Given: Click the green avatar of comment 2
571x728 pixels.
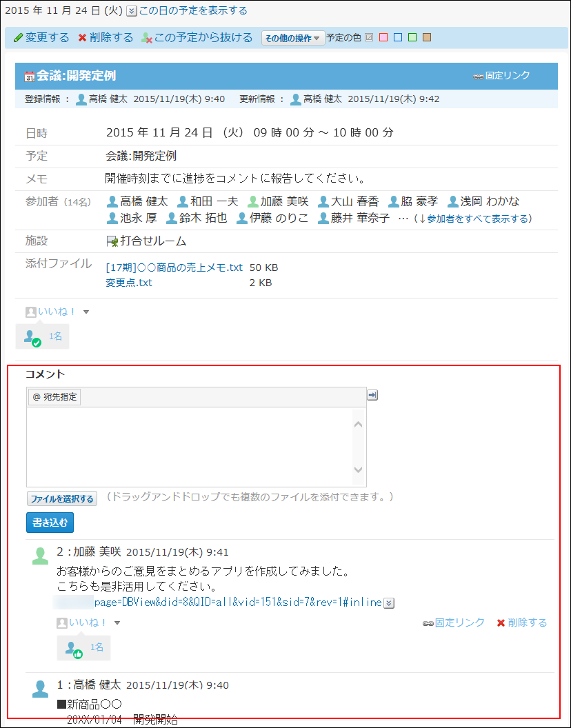Looking at the screenshot, I should 41,556.
